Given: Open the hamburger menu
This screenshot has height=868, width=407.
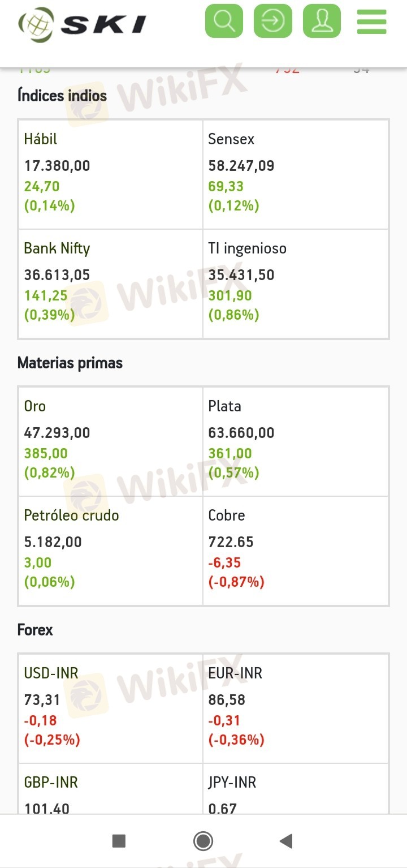Looking at the screenshot, I should click(371, 22).
